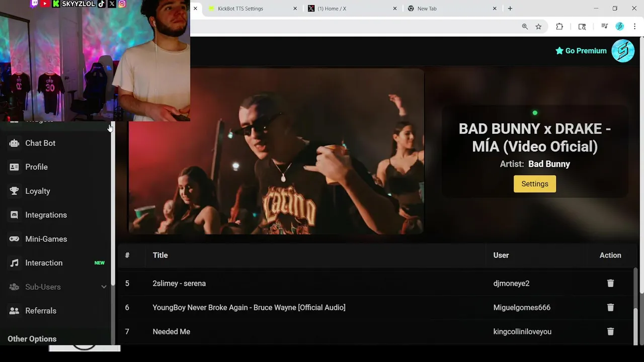Click the User column header

coord(501,255)
